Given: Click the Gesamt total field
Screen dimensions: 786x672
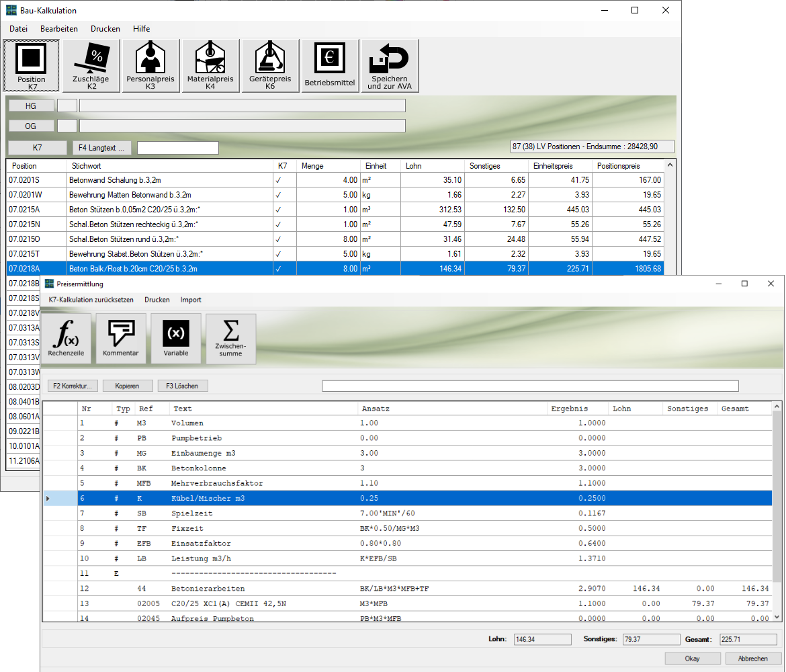Looking at the screenshot, I should coord(748,639).
